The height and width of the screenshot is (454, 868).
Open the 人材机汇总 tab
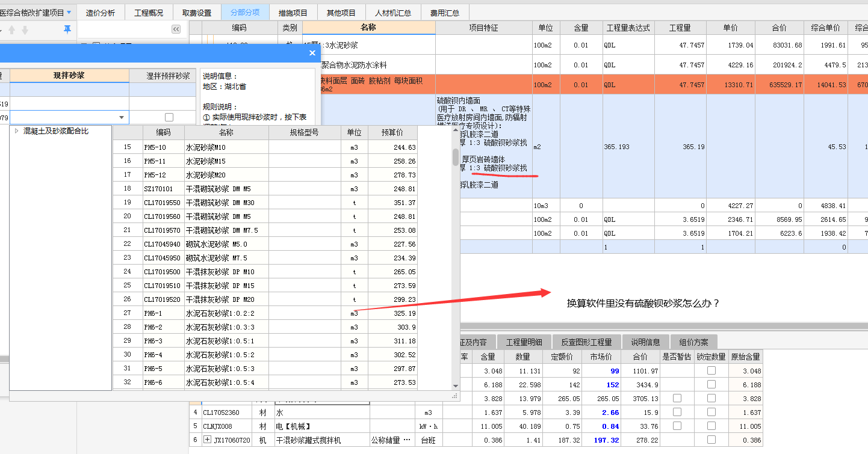tap(392, 13)
